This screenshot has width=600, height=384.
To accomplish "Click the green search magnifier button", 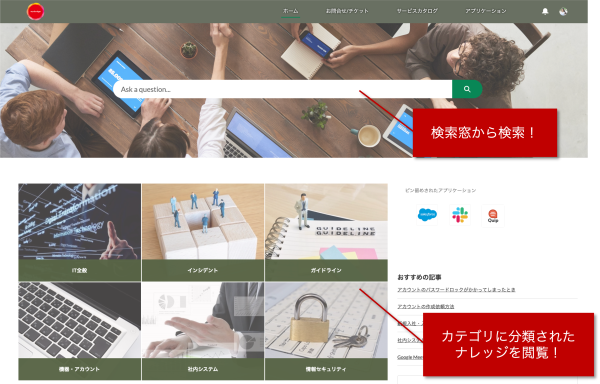I will tap(467, 89).
